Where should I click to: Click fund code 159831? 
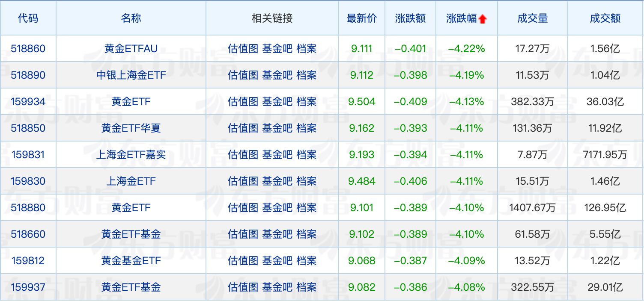28,155
